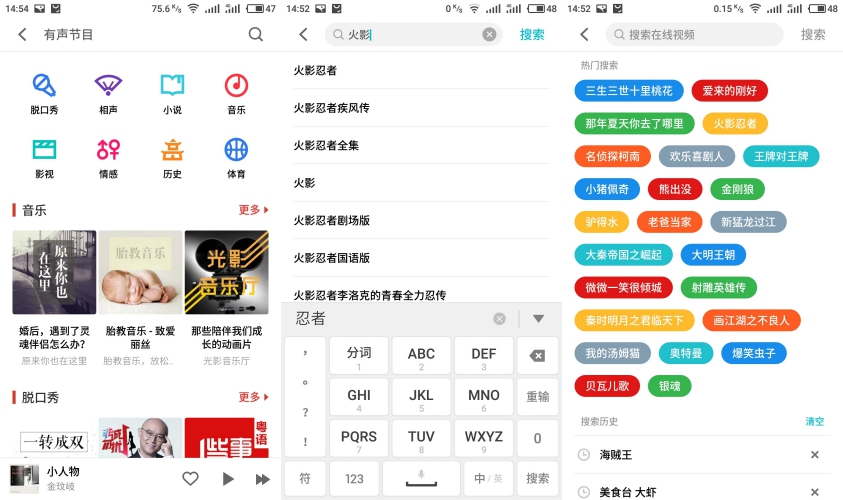This screenshot has height=500, width=843.
Task: Select the suggestion 火影忍者国语版
Action: (332, 258)
